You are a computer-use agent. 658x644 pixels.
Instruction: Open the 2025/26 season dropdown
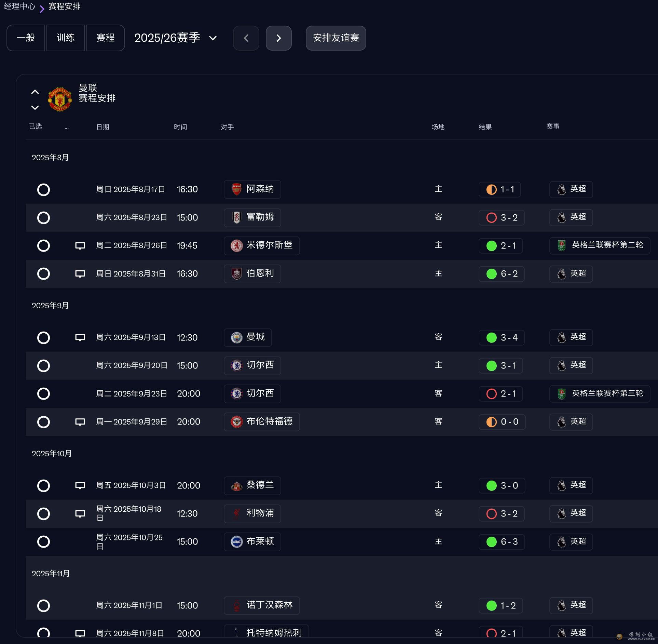click(x=175, y=38)
